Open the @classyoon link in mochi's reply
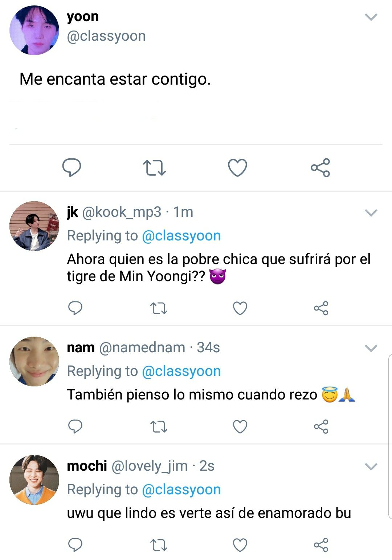The width and height of the screenshot is (392, 560). click(x=181, y=490)
